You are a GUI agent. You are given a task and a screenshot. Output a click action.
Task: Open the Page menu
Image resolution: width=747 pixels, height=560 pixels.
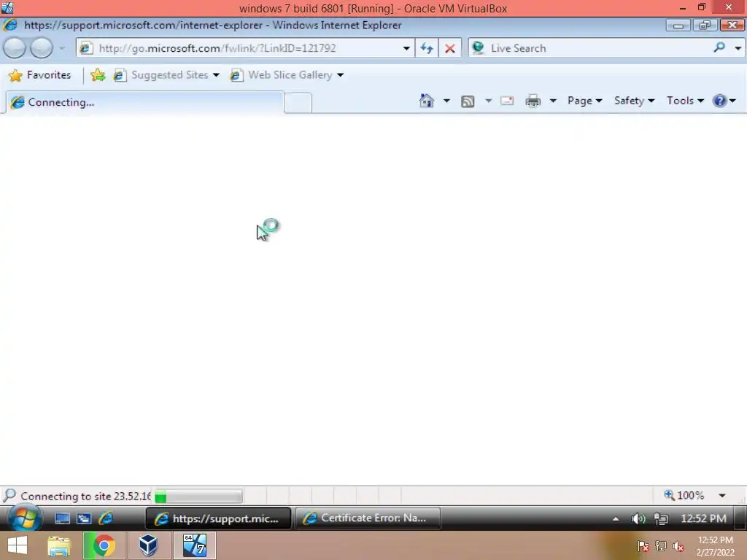tap(585, 101)
